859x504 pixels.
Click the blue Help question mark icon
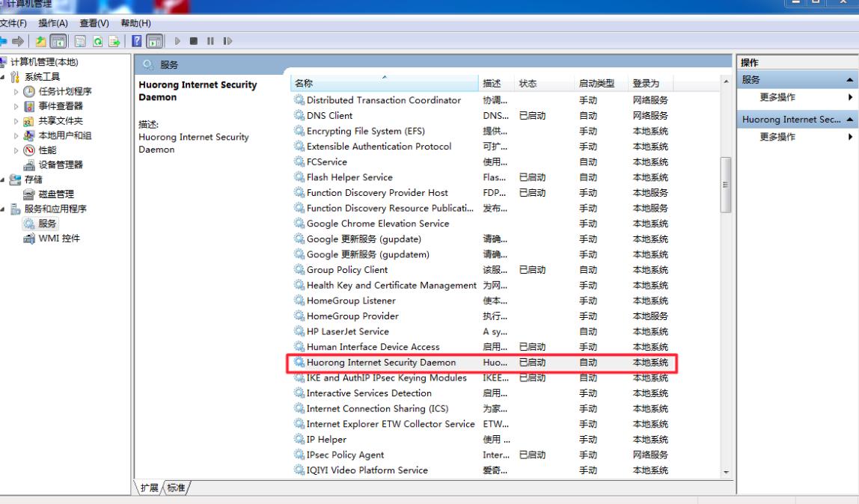click(137, 41)
